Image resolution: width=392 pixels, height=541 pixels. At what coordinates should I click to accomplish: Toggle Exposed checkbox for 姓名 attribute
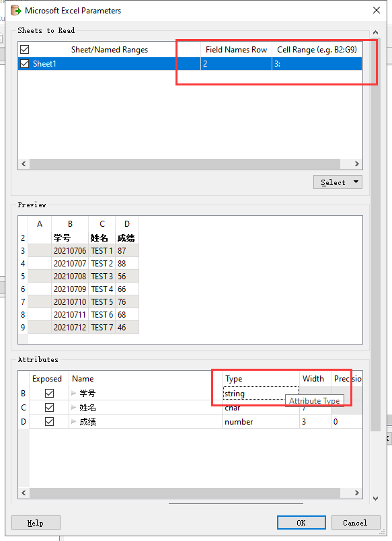(49, 408)
